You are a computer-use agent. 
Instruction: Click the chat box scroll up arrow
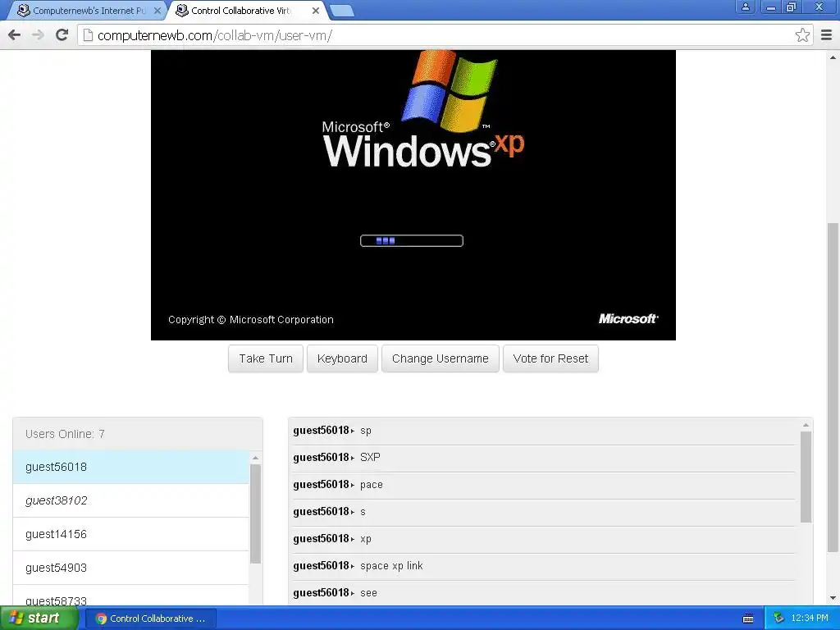point(806,425)
